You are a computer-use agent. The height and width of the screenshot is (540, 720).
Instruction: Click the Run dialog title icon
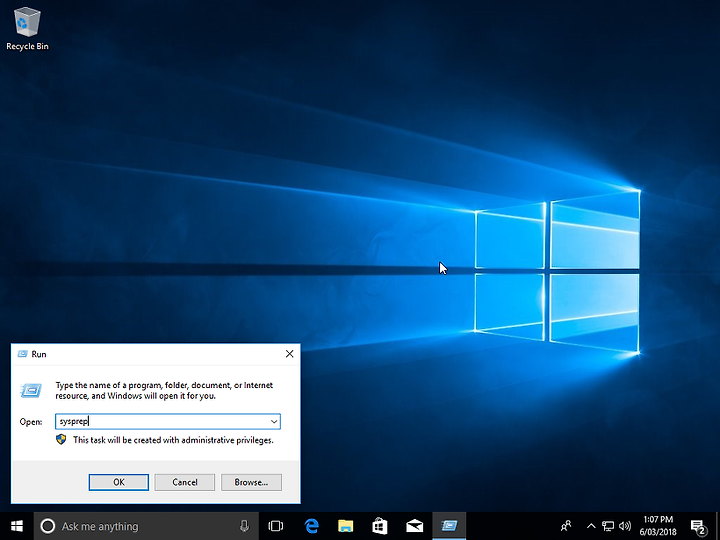click(x=22, y=354)
